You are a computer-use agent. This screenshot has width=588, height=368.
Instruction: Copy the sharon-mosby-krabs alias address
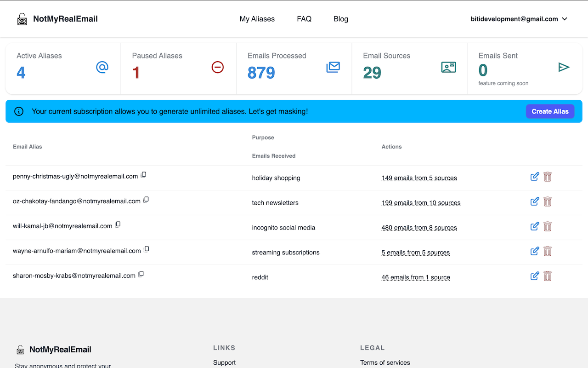point(141,274)
